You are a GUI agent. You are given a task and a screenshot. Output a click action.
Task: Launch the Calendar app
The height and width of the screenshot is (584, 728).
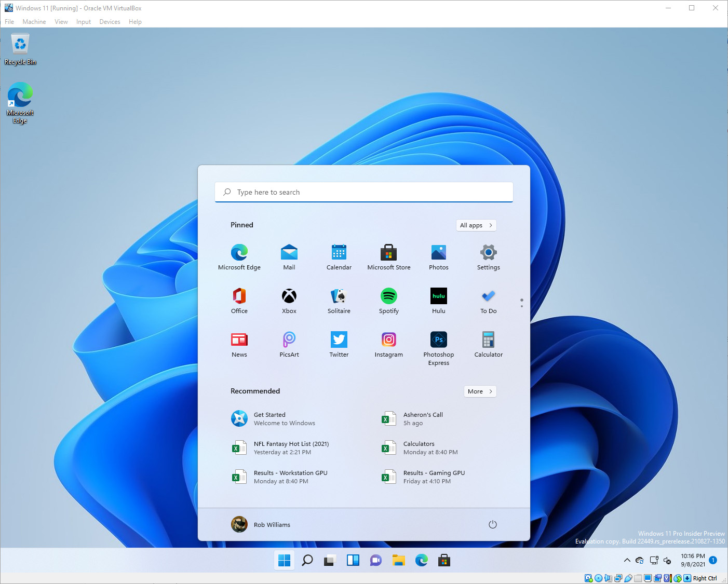pos(339,257)
